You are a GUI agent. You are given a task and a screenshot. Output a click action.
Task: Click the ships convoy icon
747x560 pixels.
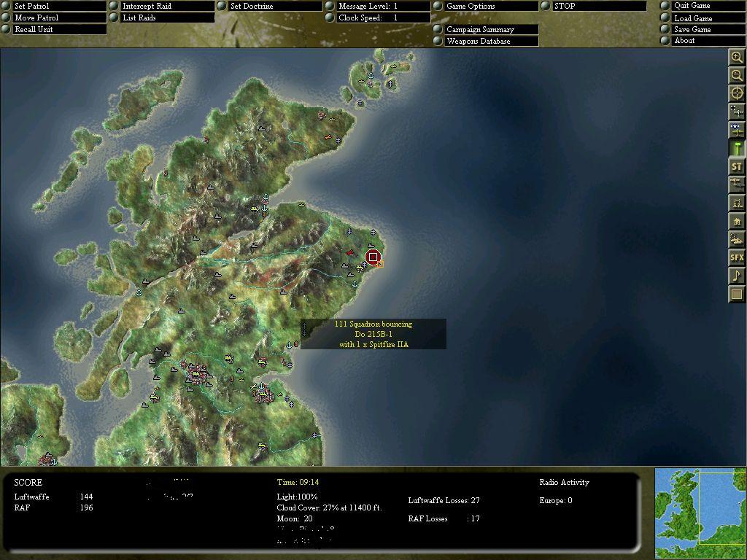click(737, 239)
